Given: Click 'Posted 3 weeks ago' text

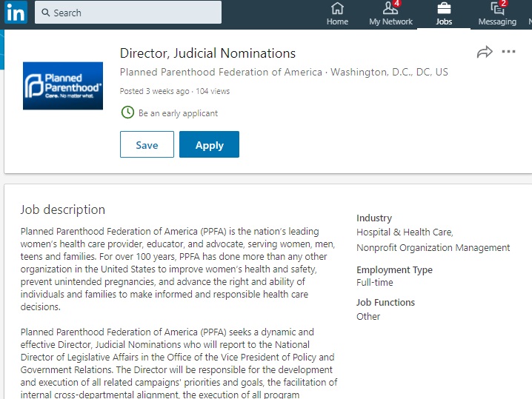Looking at the screenshot, I should click(x=154, y=91).
